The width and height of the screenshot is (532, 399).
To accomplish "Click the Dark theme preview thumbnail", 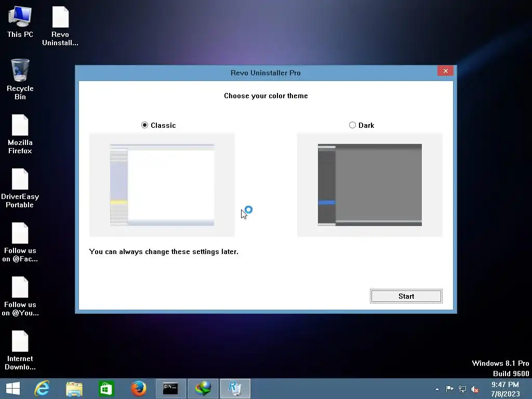I will (x=370, y=184).
